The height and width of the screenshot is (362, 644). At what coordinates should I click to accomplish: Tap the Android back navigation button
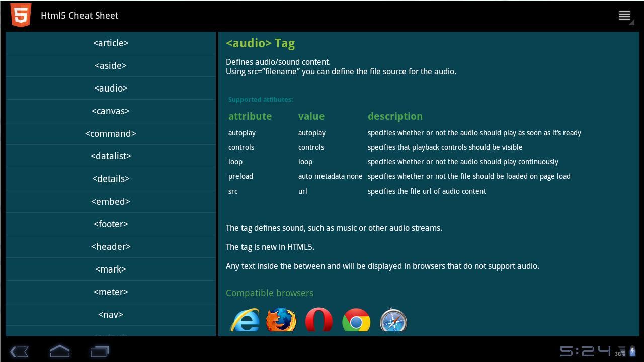[x=19, y=351]
